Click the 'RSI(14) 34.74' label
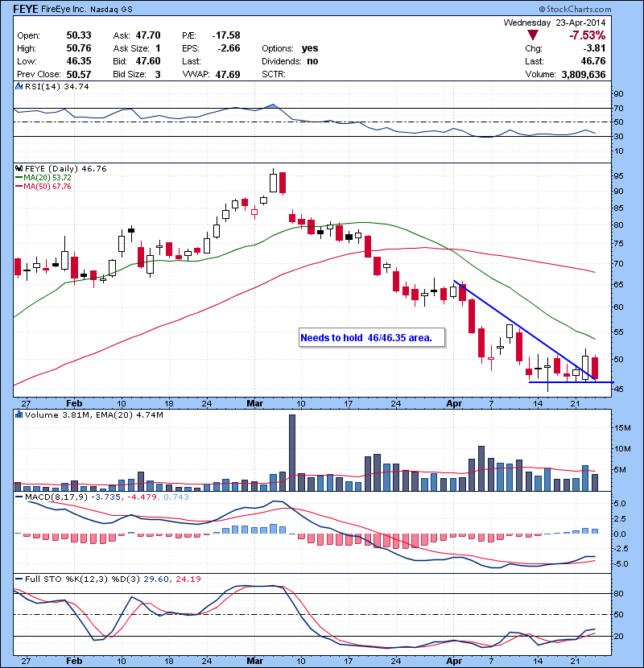The height and width of the screenshot is (668, 644). (x=56, y=86)
